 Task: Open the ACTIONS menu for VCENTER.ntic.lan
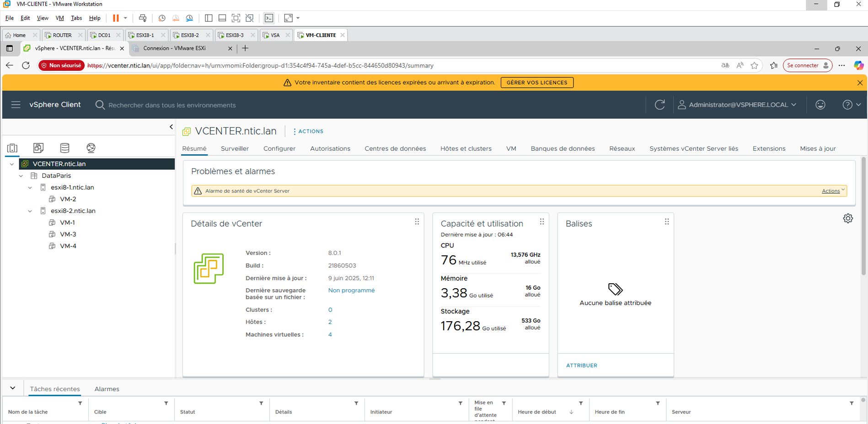click(x=308, y=131)
